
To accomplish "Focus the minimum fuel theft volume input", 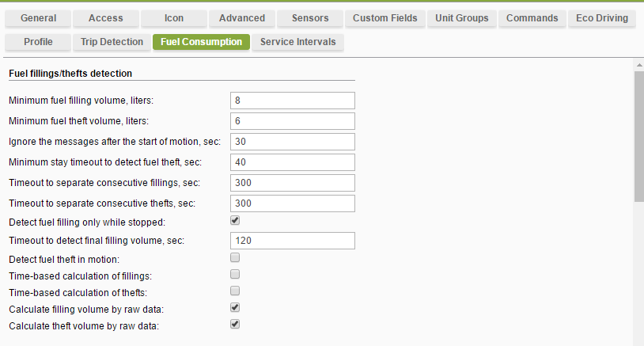I will (292, 121).
